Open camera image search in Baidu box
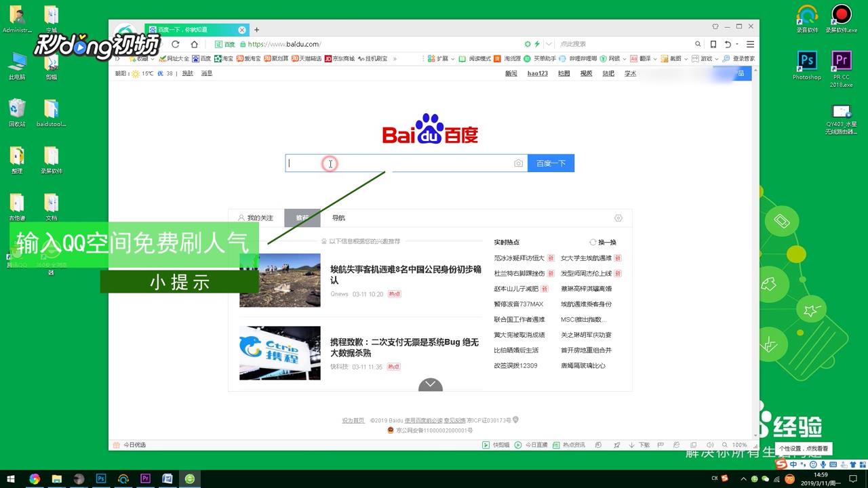This screenshot has height=488, width=868. coord(518,163)
